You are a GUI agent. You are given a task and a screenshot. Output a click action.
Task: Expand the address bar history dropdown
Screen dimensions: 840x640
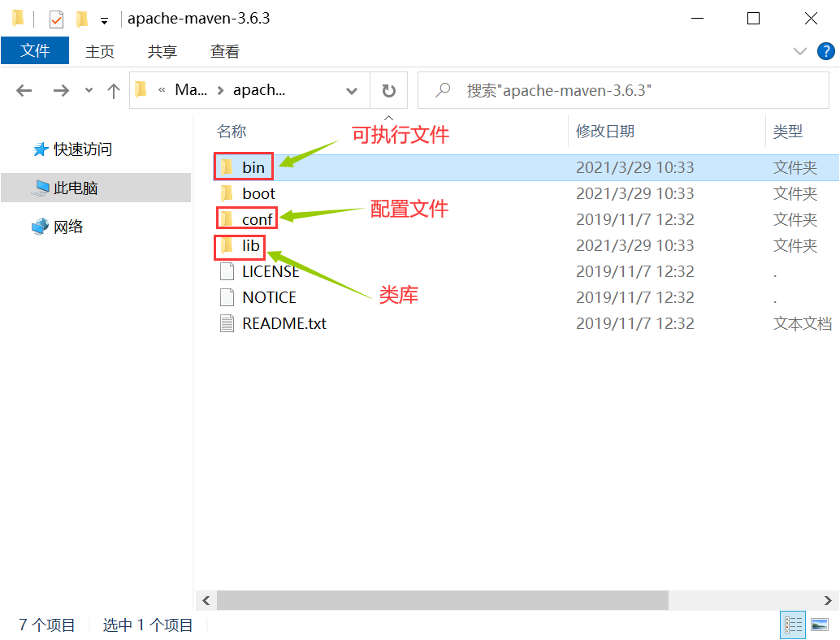click(x=352, y=90)
